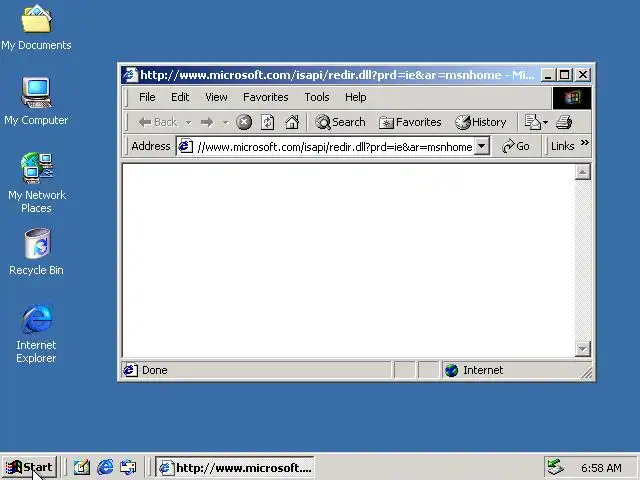
Task: Click the Stop loading icon
Action: point(244,122)
